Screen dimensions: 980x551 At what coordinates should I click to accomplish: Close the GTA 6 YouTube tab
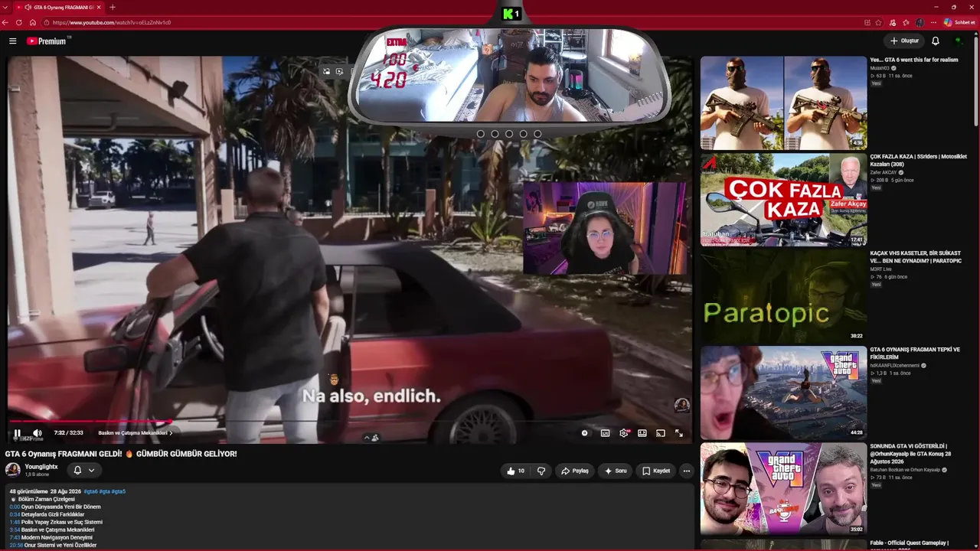(x=99, y=7)
